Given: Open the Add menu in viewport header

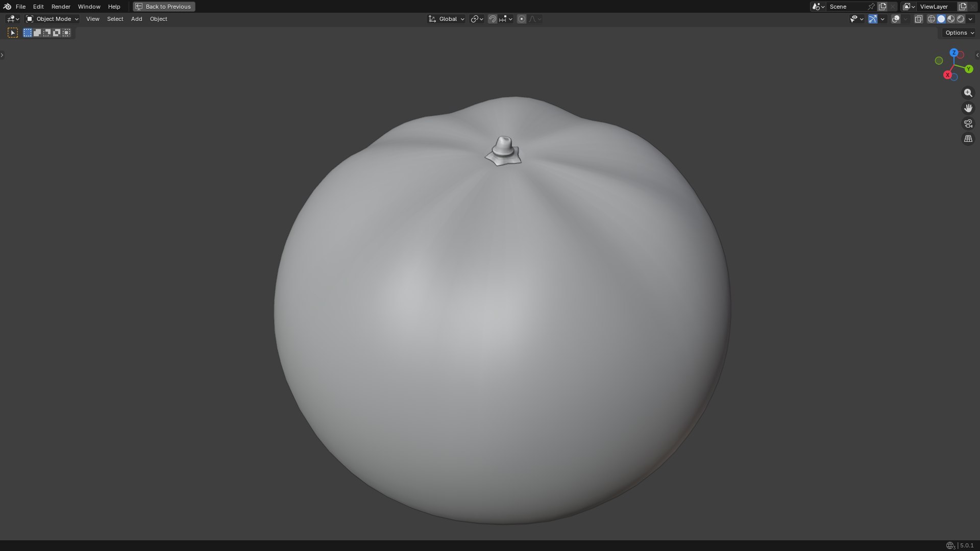Looking at the screenshot, I should [136, 19].
